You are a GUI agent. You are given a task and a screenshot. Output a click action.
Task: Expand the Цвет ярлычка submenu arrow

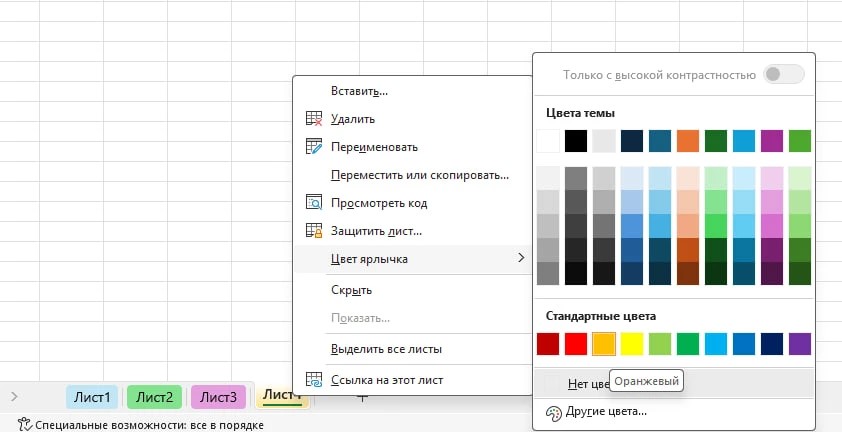[x=520, y=258]
